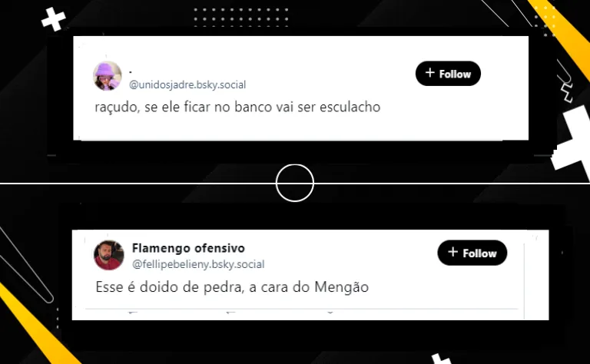The height and width of the screenshot is (364, 590).
Task: Click the dotted grid pattern at top center
Action: coord(240,18)
